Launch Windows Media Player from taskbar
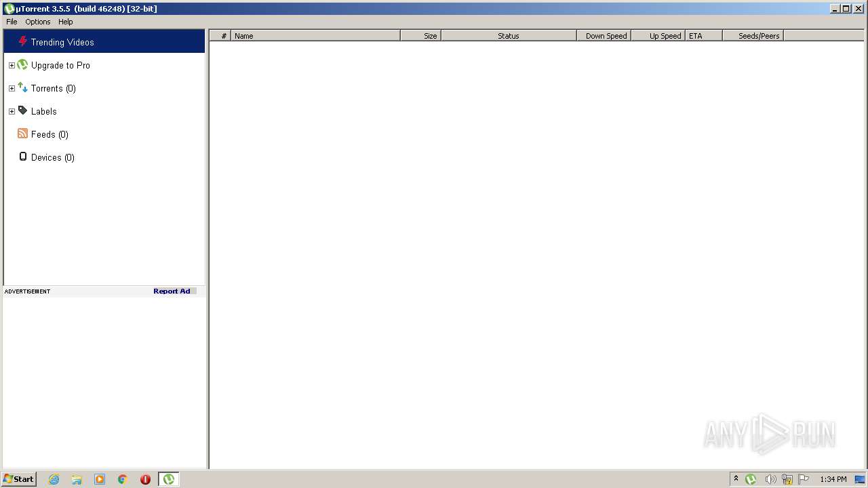The width and height of the screenshot is (868, 488). click(x=100, y=479)
